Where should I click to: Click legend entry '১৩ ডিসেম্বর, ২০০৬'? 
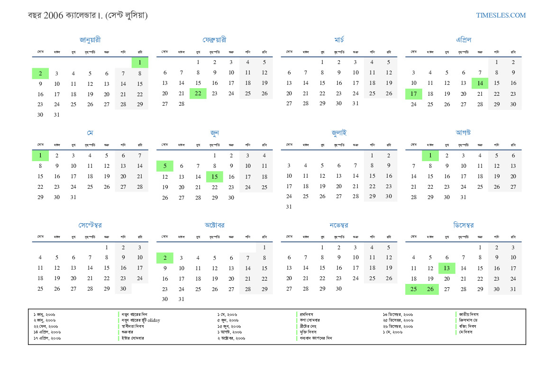point(398,315)
